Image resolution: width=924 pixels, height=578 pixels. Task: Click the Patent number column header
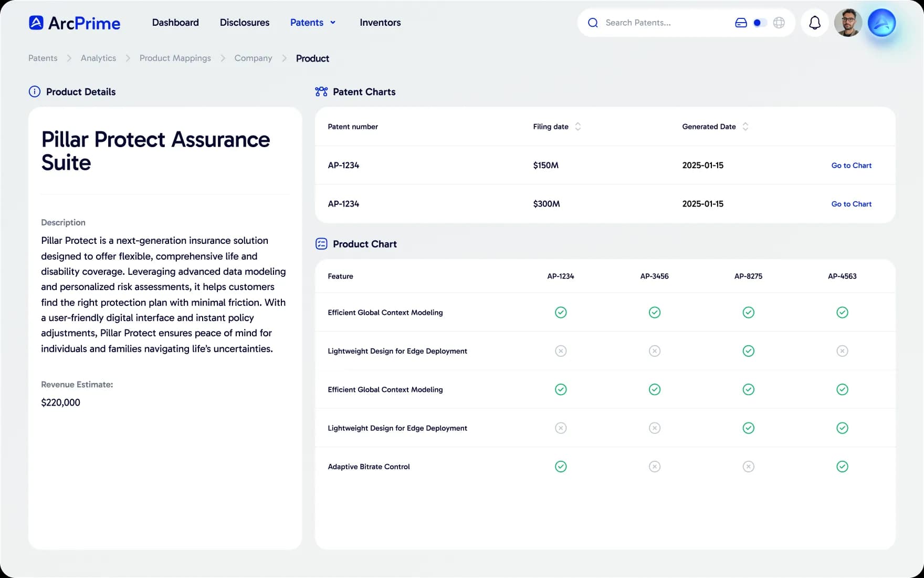coord(353,127)
